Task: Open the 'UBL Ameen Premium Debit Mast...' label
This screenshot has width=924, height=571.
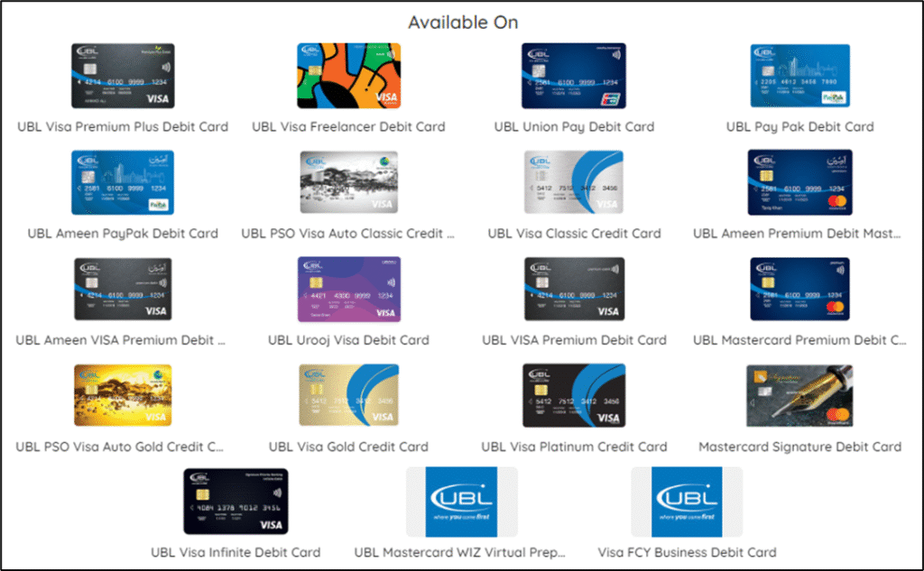Action: tap(797, 234)
